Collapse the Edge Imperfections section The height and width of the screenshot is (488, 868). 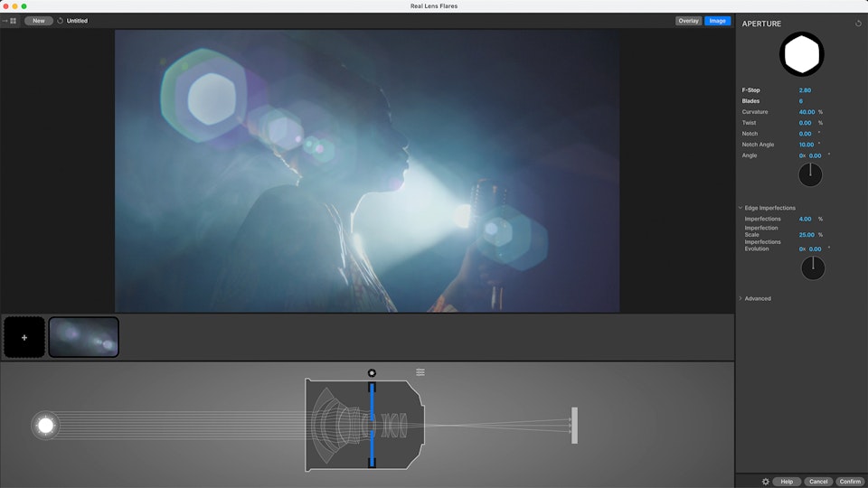[741, 208]
